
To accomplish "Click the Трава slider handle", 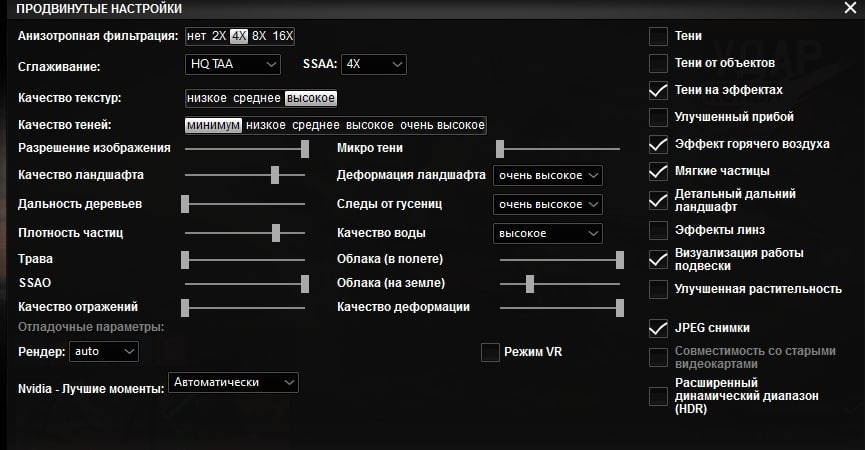I will coord(185,260).
